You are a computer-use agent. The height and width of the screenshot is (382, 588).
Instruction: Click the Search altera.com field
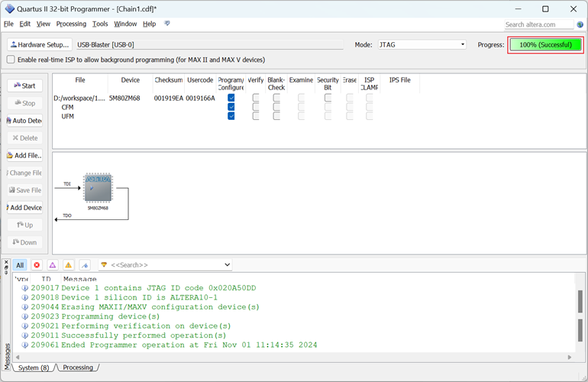pyautogui.click(x=539, y=24)
